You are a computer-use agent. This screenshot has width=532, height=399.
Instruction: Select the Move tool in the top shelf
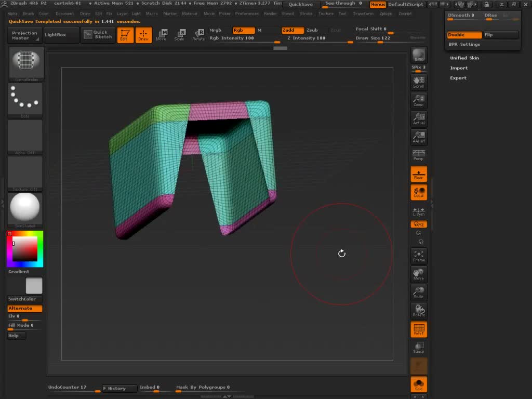pos(162,35)
